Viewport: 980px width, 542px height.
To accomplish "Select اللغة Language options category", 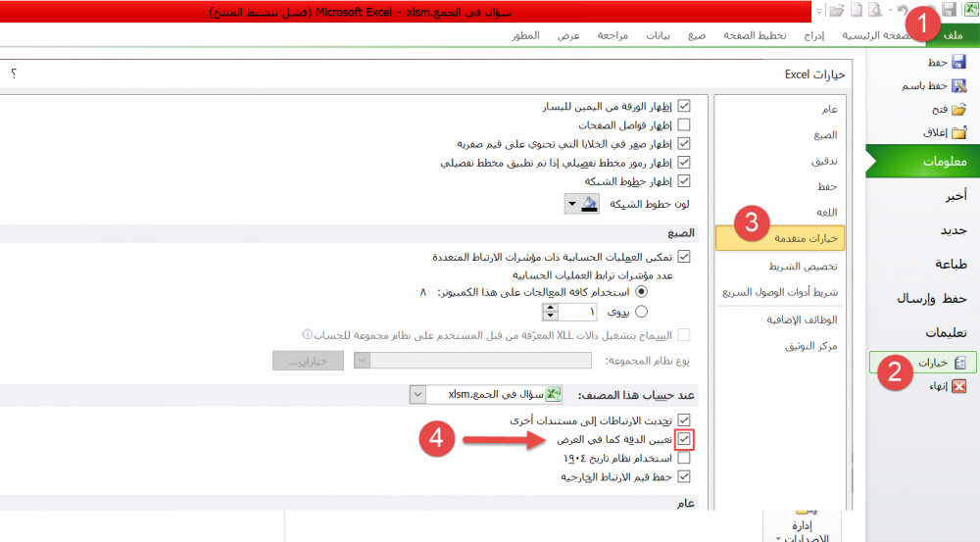I will [780, 213].
